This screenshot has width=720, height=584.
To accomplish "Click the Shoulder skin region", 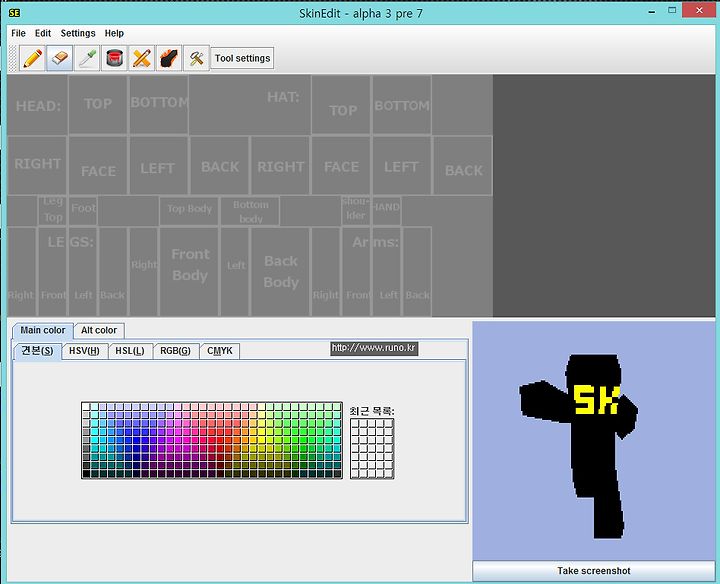I will pos(356,210).
